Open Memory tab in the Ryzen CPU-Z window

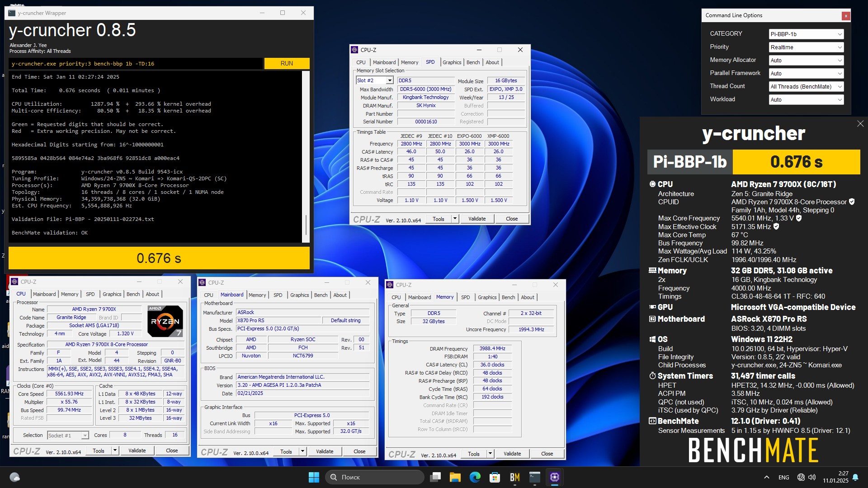click(70, 294)
